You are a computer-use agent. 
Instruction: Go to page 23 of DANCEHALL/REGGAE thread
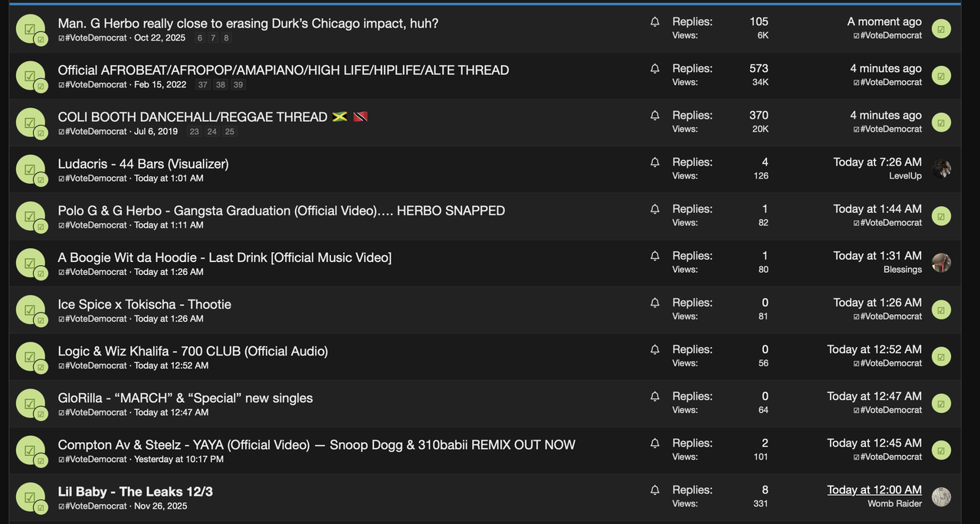194,131
